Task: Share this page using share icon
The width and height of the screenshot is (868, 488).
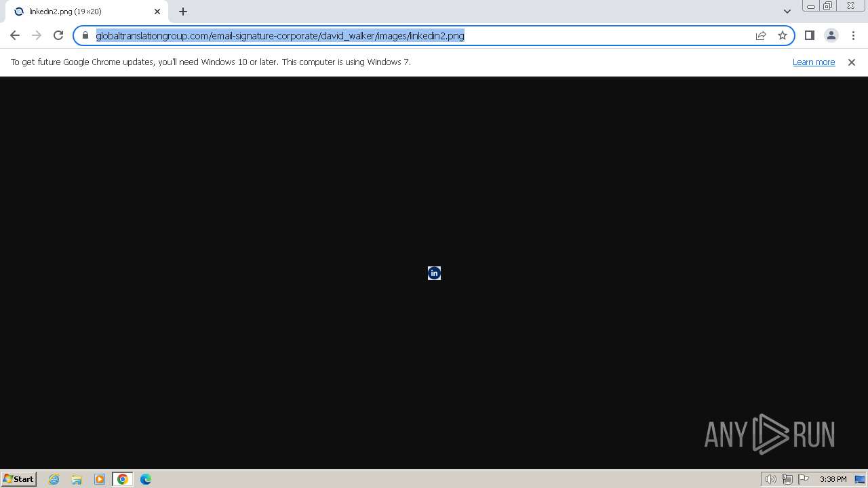Action: (x=761, y=35)
